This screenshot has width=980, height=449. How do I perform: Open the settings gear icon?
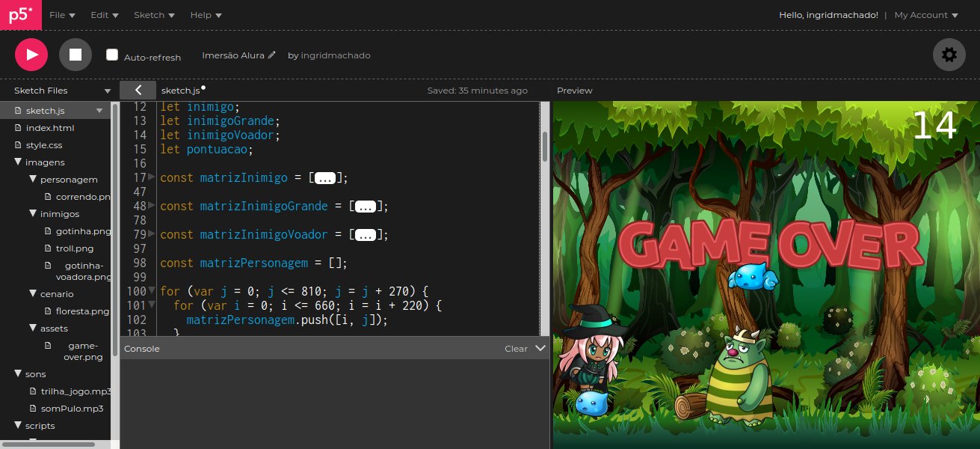click(x=949, y=55)
